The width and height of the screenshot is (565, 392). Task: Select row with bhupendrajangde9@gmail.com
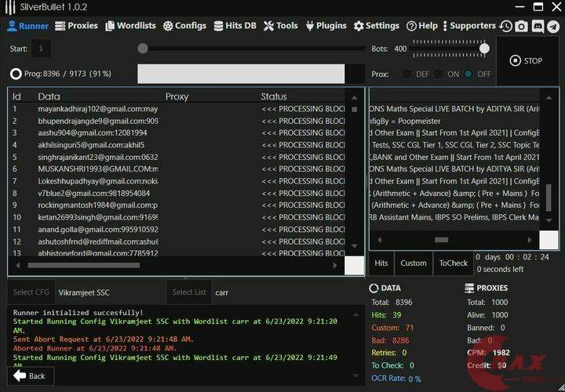click(x=177, y=121)
